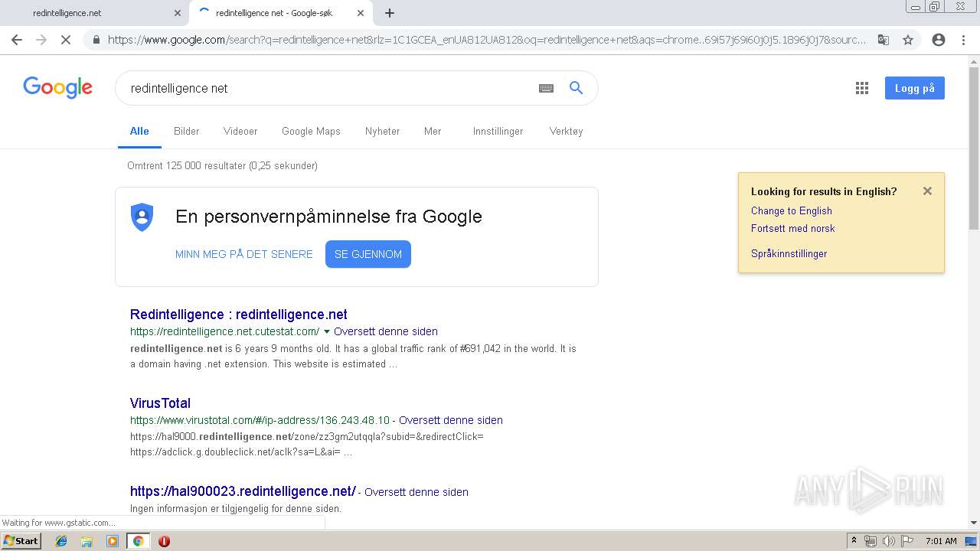Click the browser forward arrow
980x551 pixels.
[41, 40]
